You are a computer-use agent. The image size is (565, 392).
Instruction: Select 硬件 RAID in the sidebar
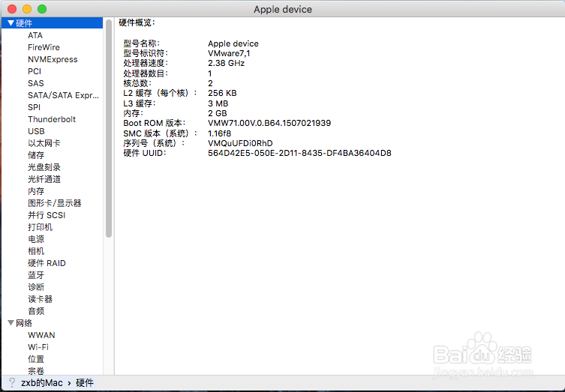click(47, 263)
